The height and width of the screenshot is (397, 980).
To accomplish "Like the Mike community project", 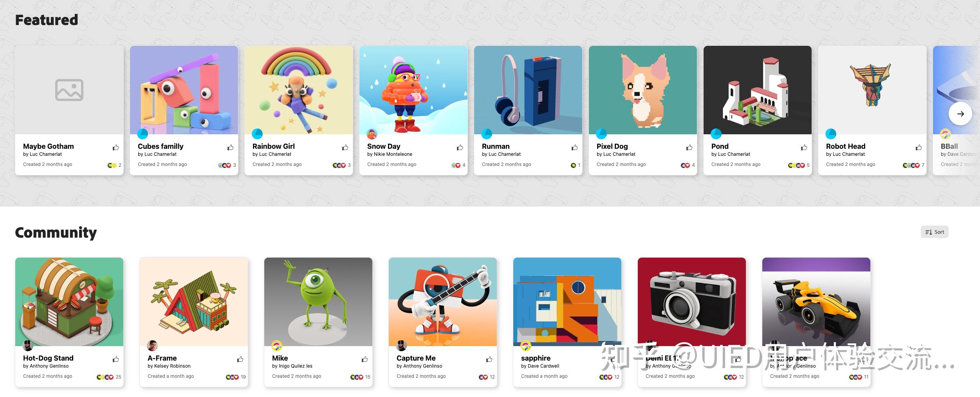I will [365, 359].
